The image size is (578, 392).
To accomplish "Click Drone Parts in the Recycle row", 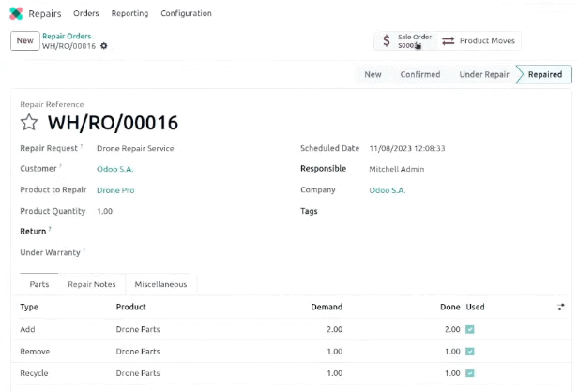I will 138,373.
